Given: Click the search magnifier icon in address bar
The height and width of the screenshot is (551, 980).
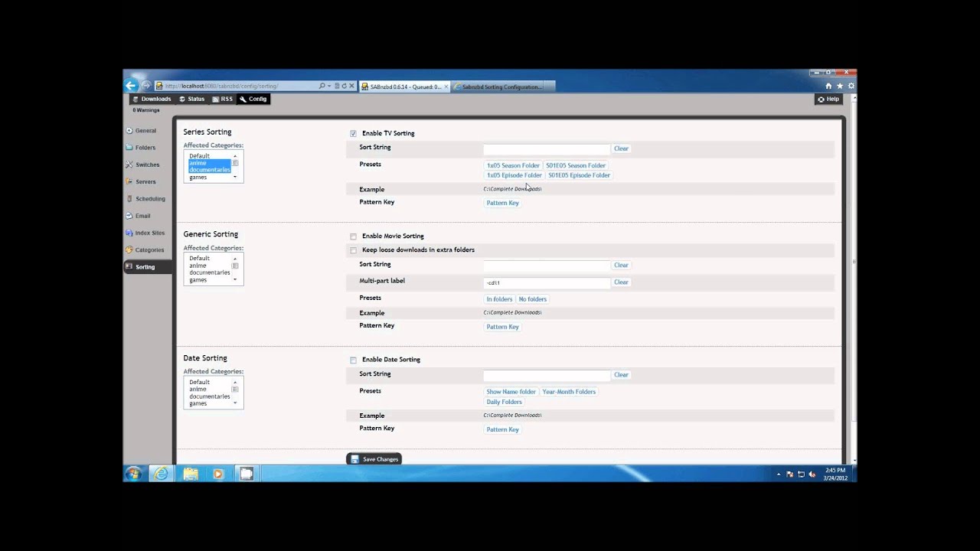Looking at the screenshot, I should pyautogui.click(x=322, y=86).
